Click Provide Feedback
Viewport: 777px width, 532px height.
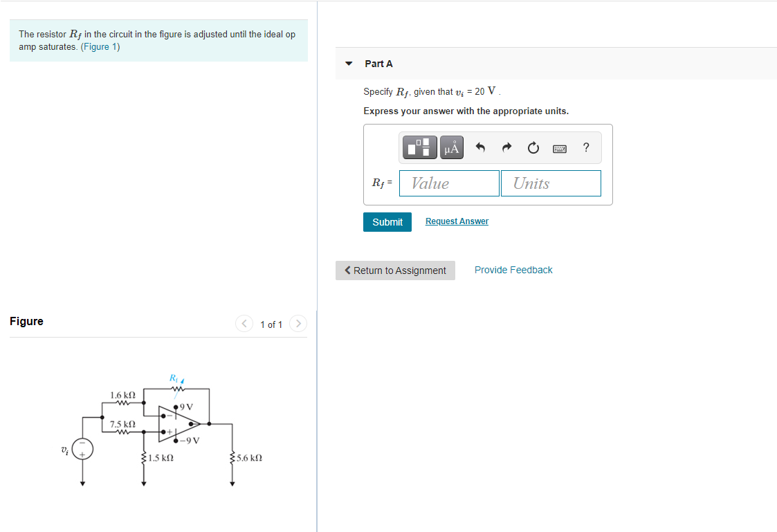coord(513,270)
